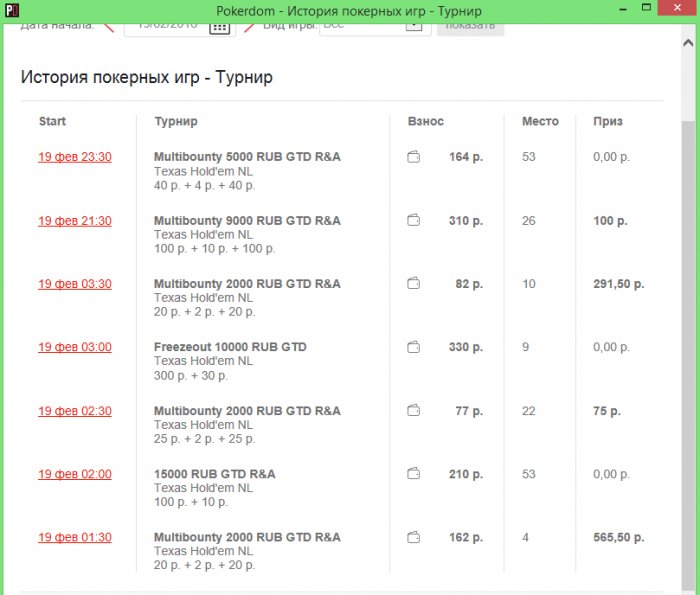
Task: Select Freezeout 10000 RUB GTD title
Action: pyautogui.click(x=230, y=347)
